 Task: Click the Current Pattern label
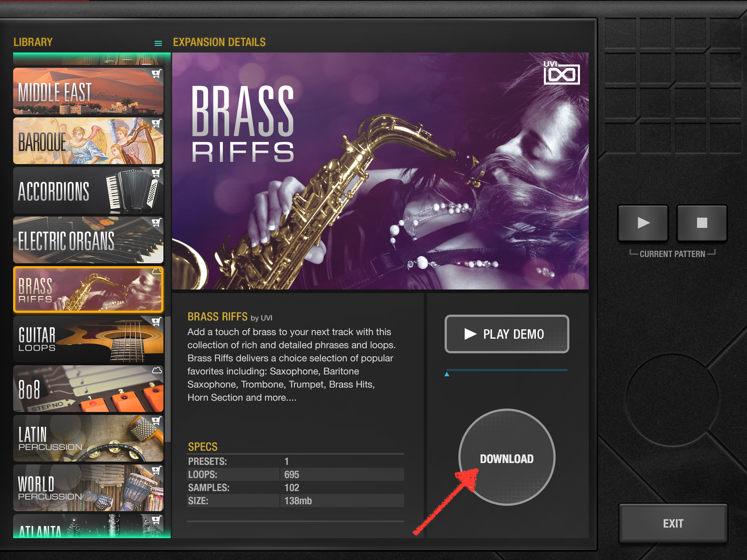[672, 254]
